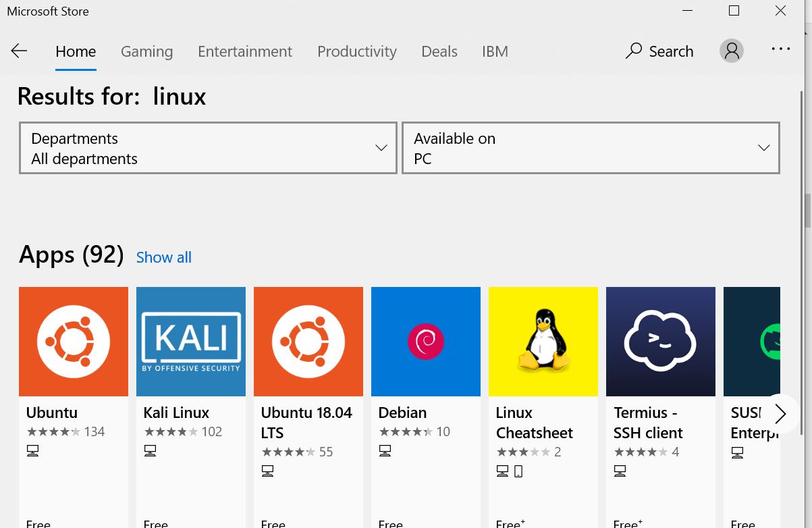Image resolution: width=812 pixels, height=528 pixels.
Task: Open the Linux Cheatsheet penguin icon
Action: tap(543, 342)
